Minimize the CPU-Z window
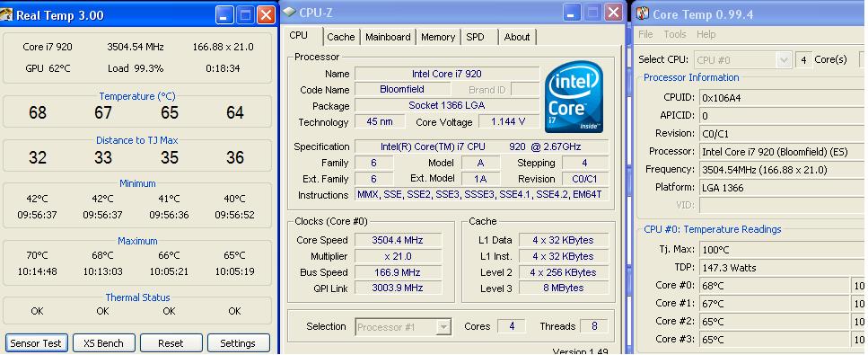The width and height of the screenshot is (868, 355). point(573,13)
